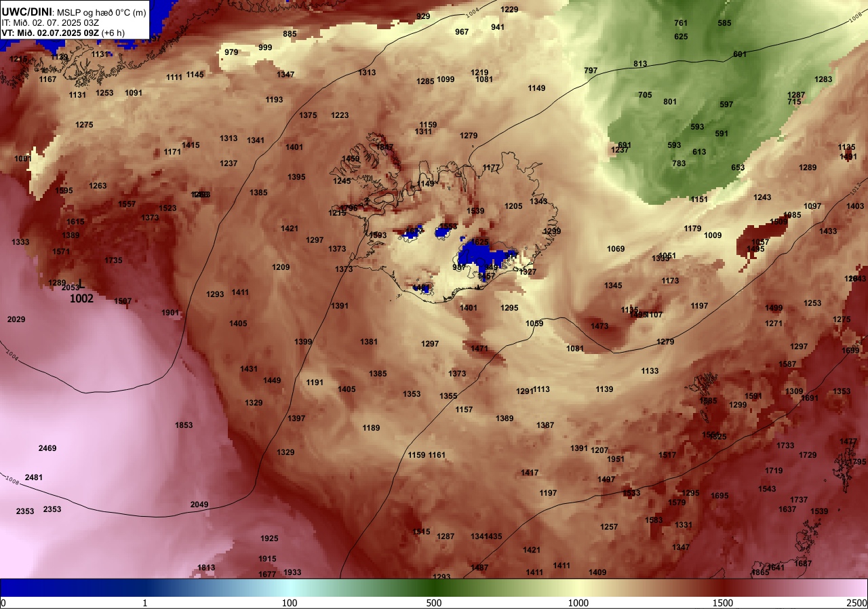Click the 979 height value

231,52
